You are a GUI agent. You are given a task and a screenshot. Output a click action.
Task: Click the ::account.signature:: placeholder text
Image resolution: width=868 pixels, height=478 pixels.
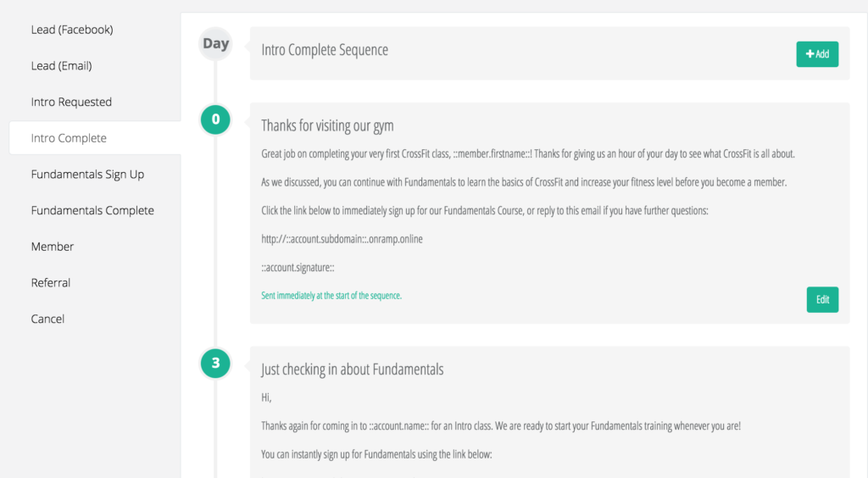point(298,267)
